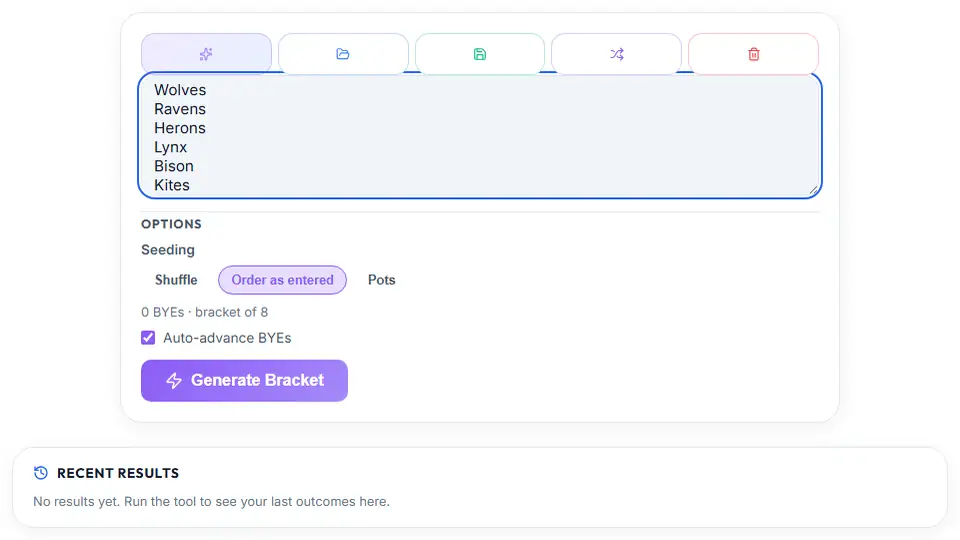Image resolution: width=960 pixels, height=540 pixels.
Task: Click inside the team names text area
Action: pyautogui.click(x=480, y=135)
